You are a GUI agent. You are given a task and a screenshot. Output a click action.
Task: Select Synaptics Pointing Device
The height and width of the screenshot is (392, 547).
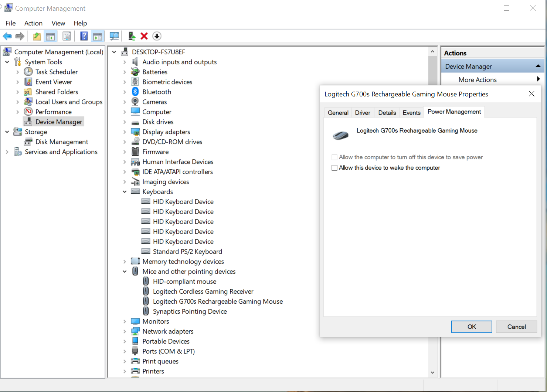pyautogui.click(x=190, y=311)
